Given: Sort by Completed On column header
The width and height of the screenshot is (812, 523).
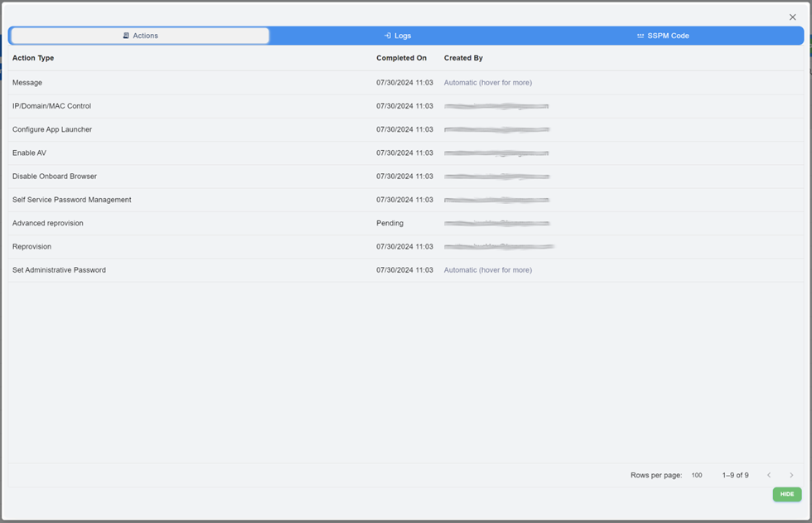Looking at the screenshot, I should pyautogui.click(x=401, y=58).
